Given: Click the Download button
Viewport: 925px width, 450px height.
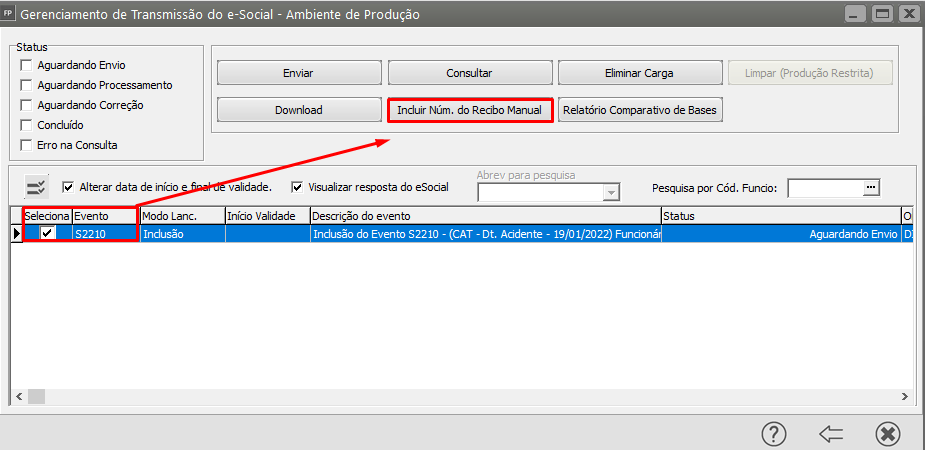Looking at the screenshot, I should pyautogui.click(x=299, y=110).
